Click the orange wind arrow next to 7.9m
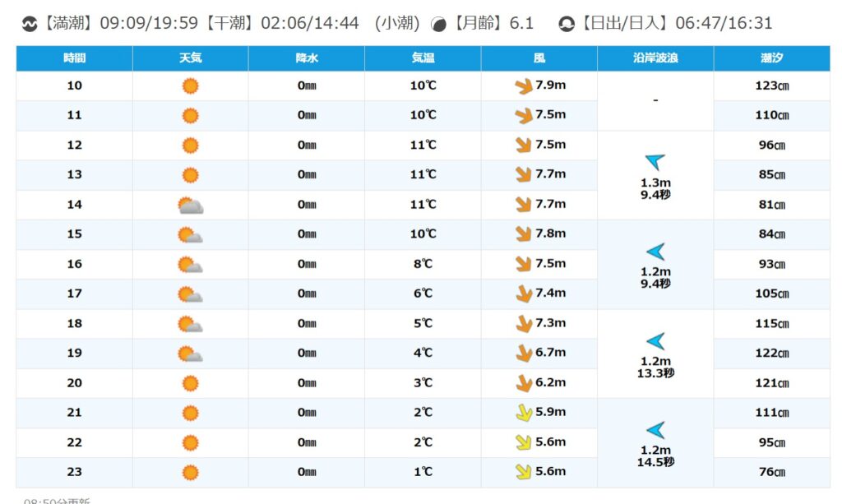The image size is (842, 504). click(523, 86)
